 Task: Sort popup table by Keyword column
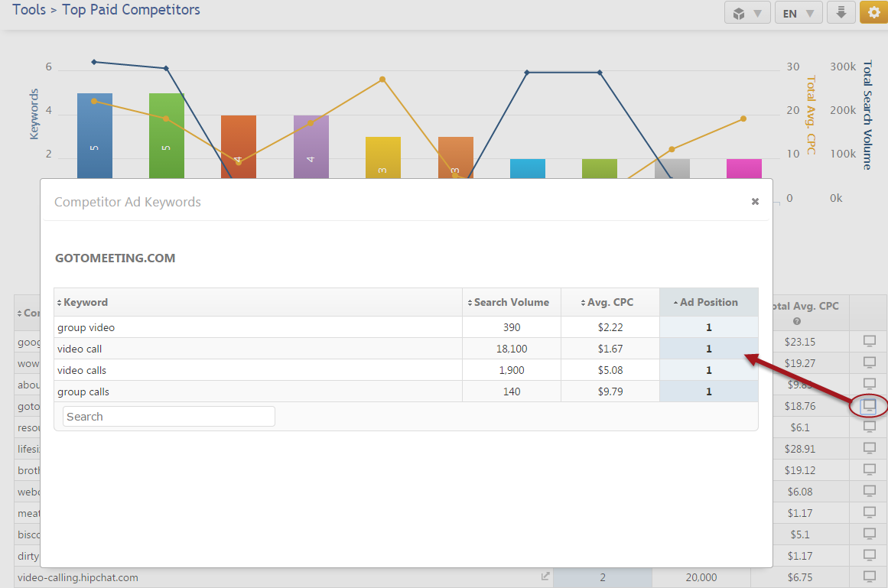pyautogui.click(x=86, y=302)
